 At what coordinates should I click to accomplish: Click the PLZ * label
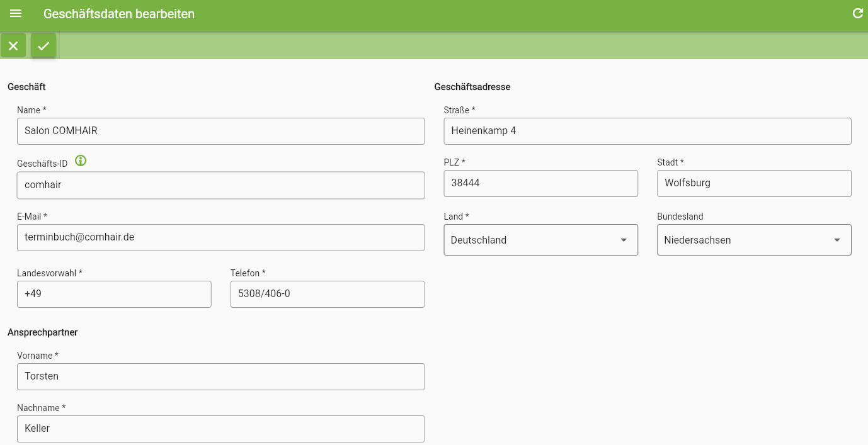click(455, 162)
